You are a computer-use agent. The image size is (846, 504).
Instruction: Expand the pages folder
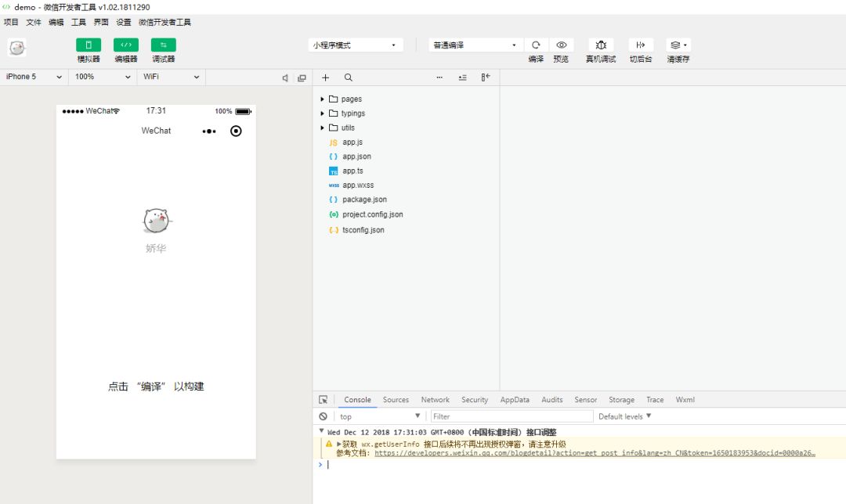pos(322,99)
